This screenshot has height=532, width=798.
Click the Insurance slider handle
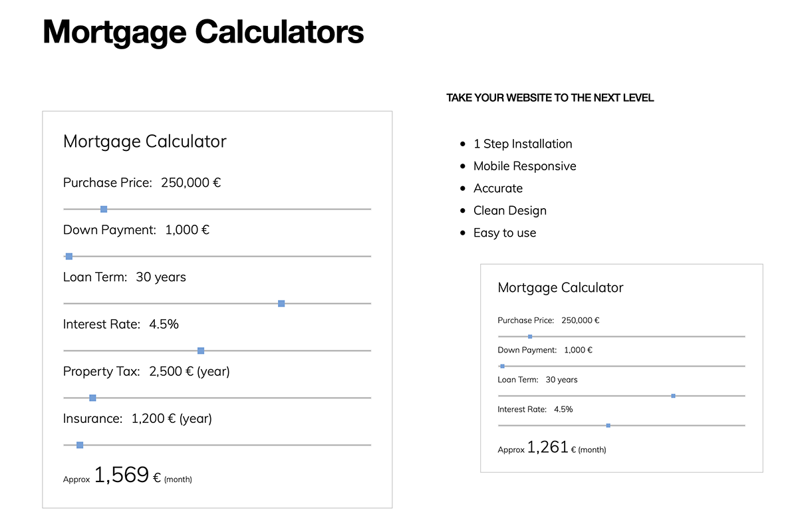(x=80, y=445)
